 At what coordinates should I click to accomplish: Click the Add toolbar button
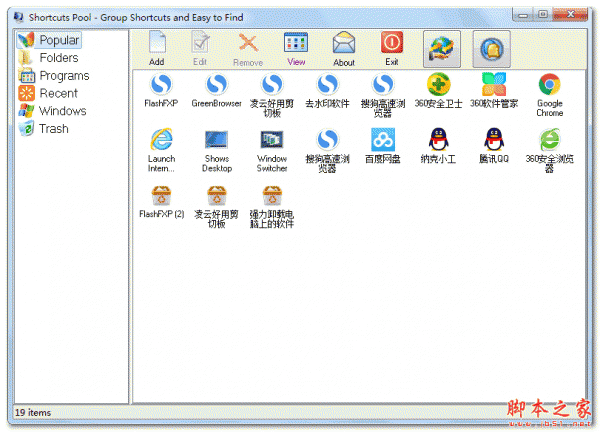point(157,49)
